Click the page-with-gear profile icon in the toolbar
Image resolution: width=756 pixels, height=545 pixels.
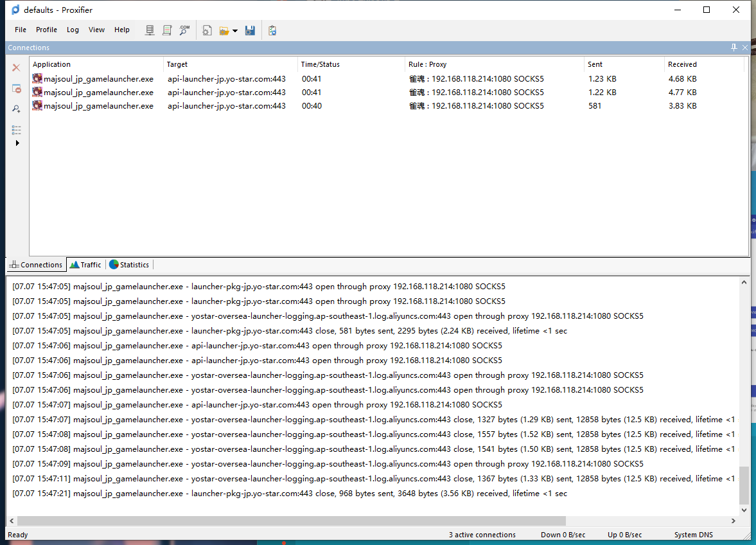[207, 30]
